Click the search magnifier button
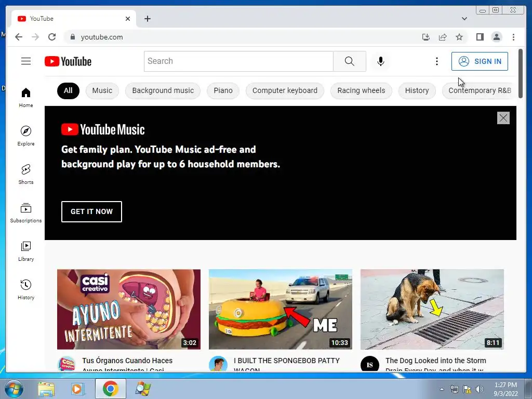532x399 pixels. (350, 61)
